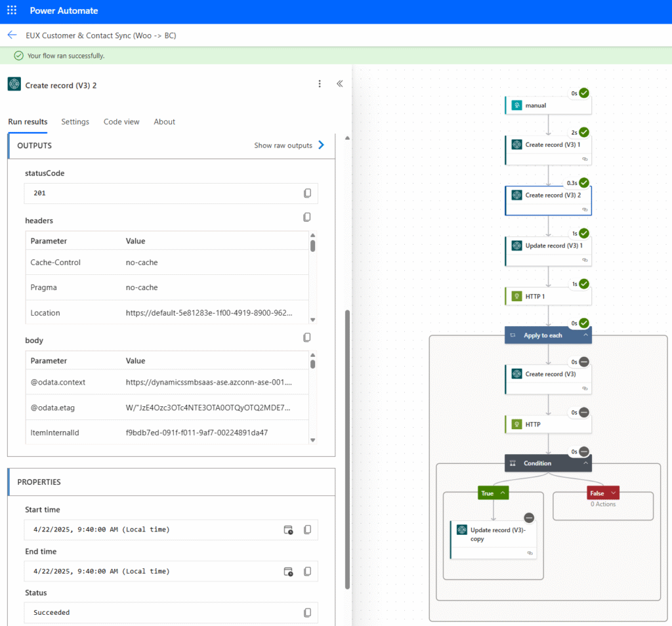Screen dimensions: 672x626
Task: Open the About tab
Action: (x=165, y=121)
